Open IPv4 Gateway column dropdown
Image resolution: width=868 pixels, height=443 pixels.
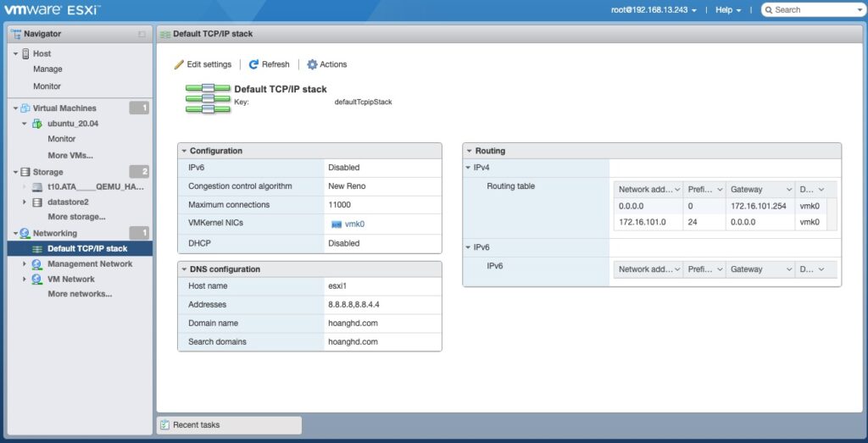coord(789,190)
